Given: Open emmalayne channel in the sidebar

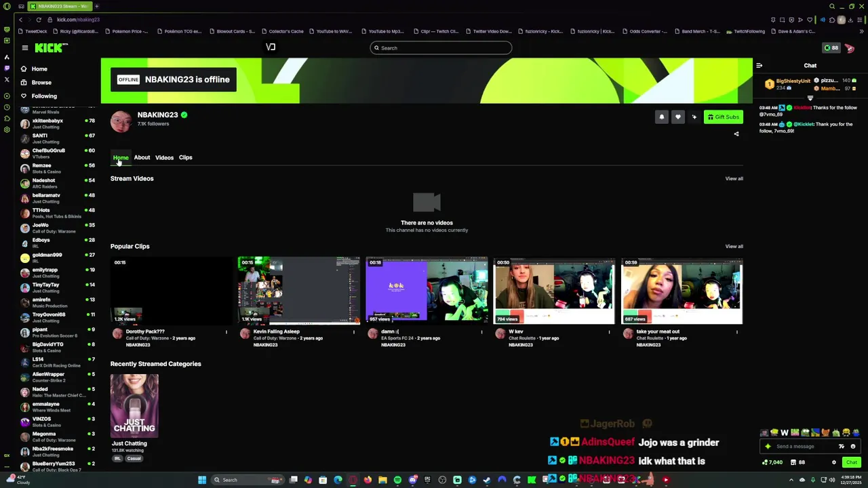Looking at the screenshot, I should click(x=57, y=407).
